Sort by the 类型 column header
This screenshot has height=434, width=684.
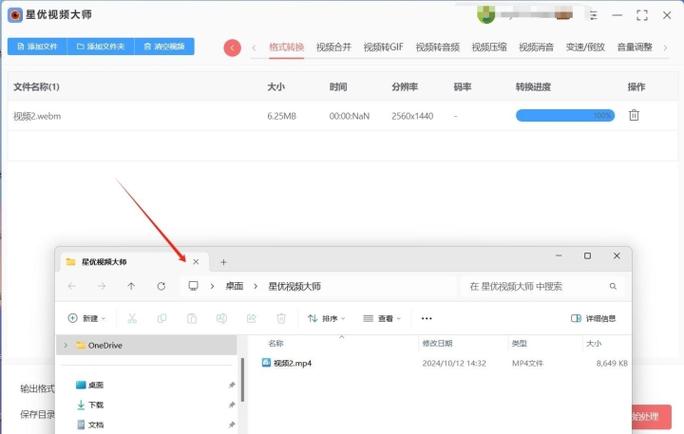point(519,343)
